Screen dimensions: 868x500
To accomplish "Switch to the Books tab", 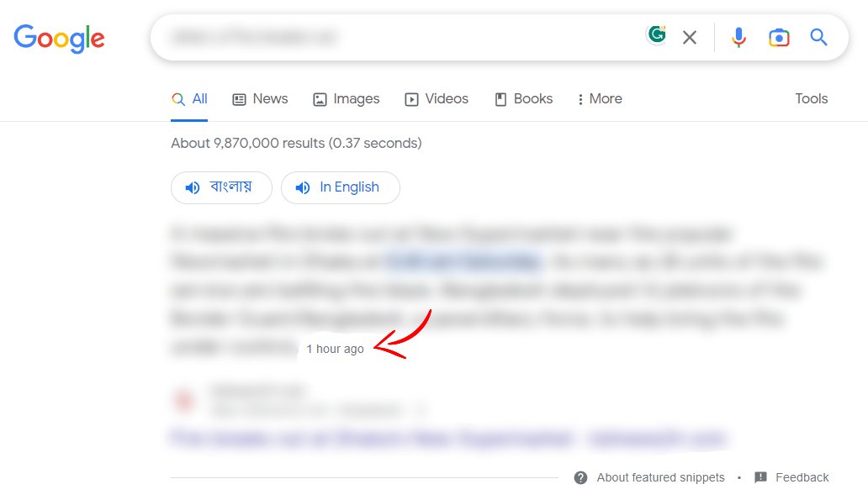I will [x=524, y=99].
